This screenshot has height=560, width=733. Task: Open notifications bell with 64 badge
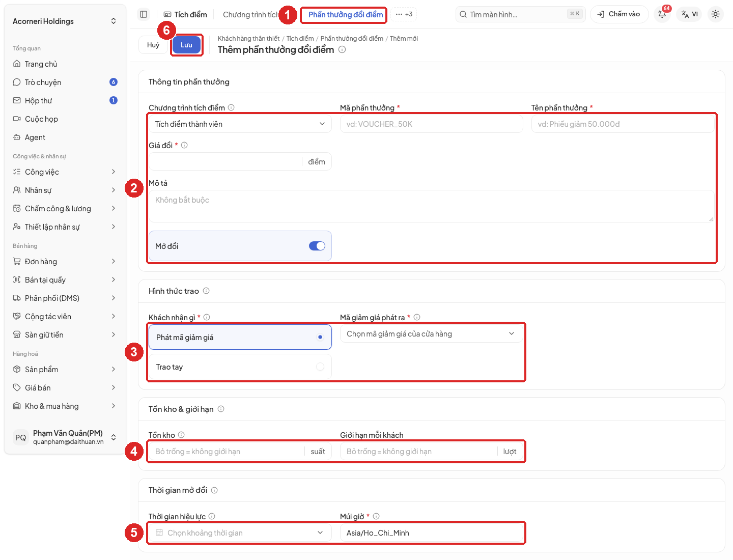tap(662, 14)
